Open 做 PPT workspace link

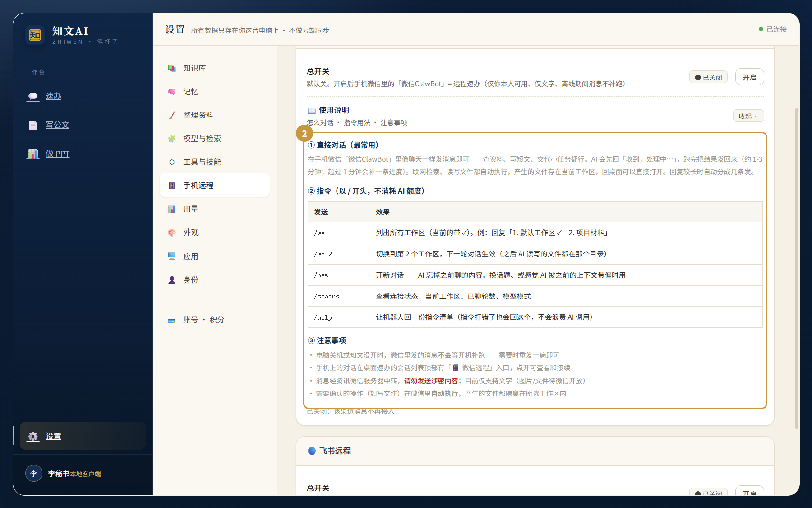[x=58, y=154]
